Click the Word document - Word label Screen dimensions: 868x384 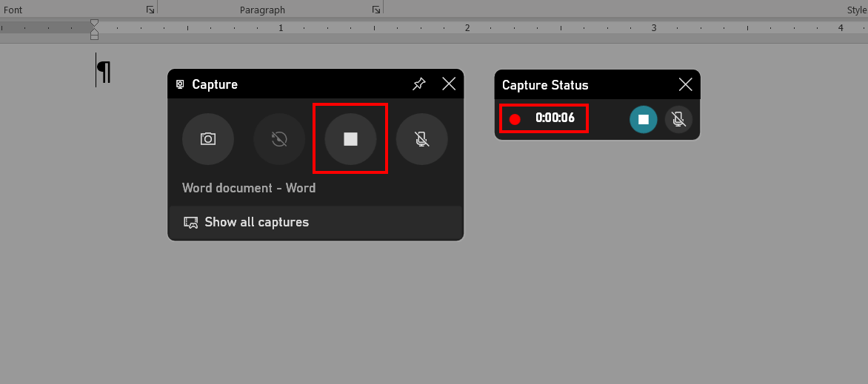249,188
